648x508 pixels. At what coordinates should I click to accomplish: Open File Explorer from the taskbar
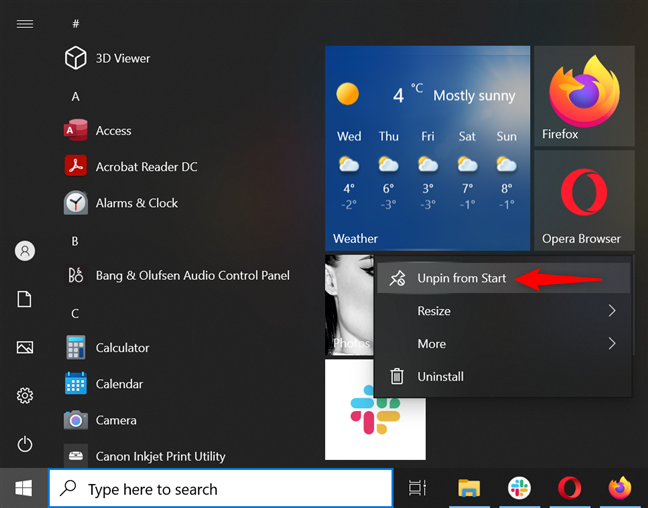click(x=469, y=488)
